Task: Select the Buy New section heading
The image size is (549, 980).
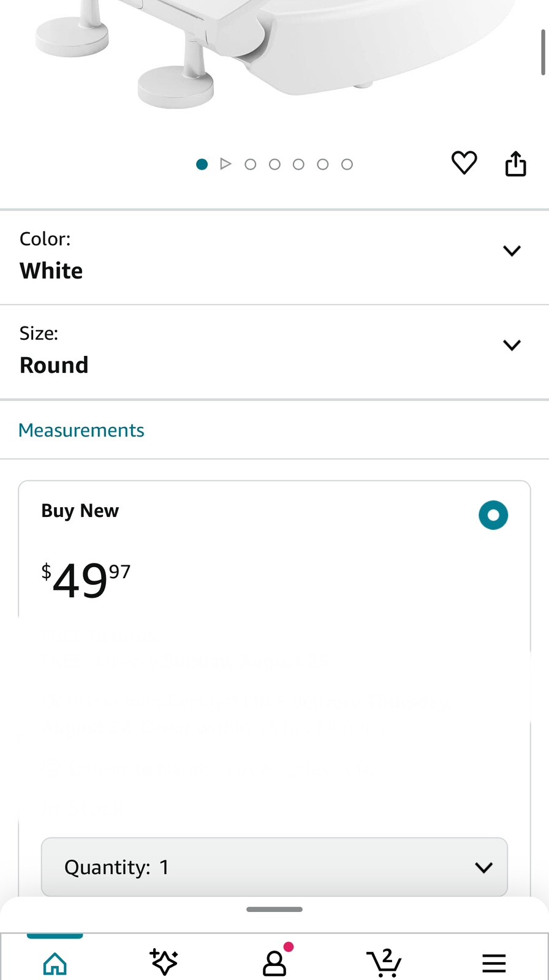Action: 80,510
